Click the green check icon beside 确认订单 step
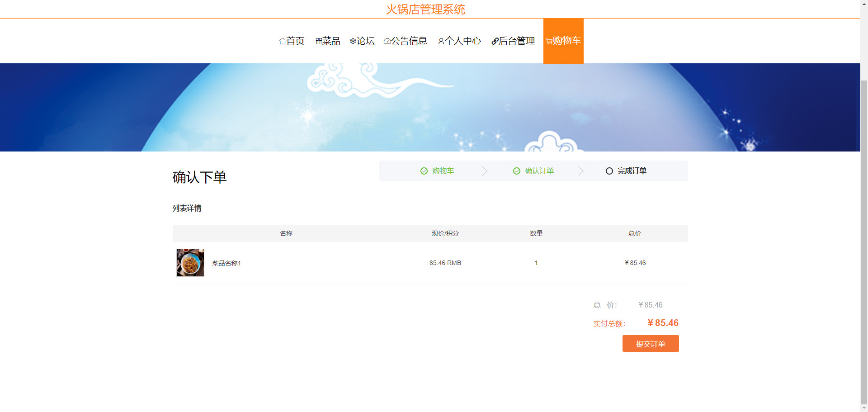Screen dimensions: 868x412 pyautogui.click(x=517, y=171)
